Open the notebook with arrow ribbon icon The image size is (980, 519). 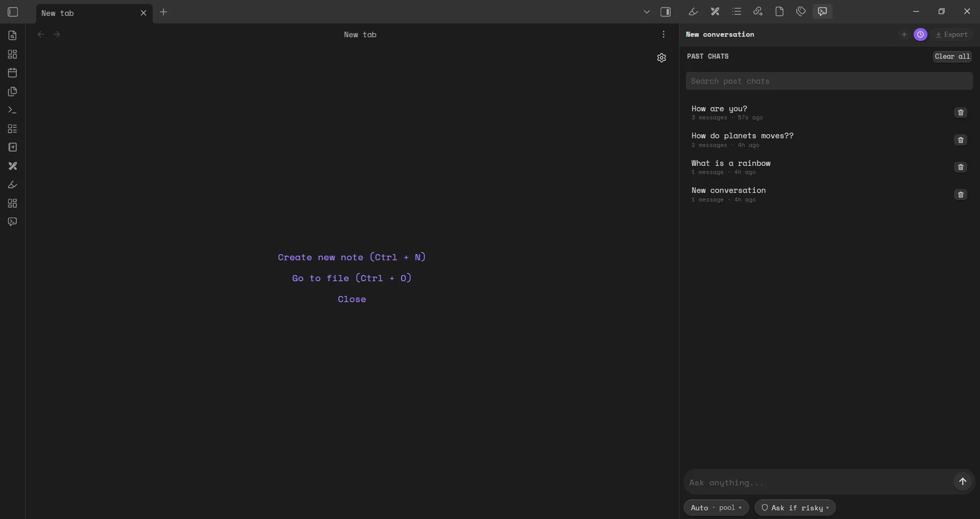point(13,147)
